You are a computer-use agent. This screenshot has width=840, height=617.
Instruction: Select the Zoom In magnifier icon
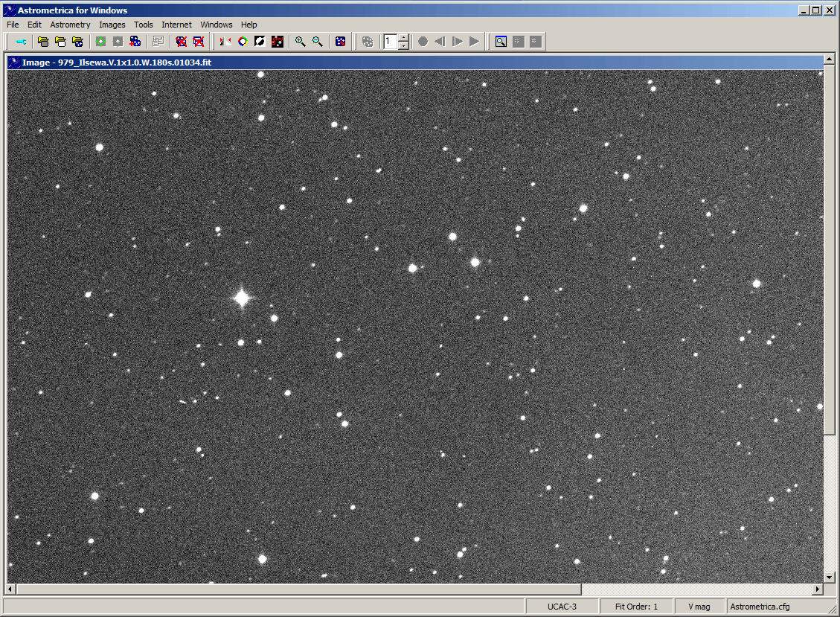click(301, 41)
